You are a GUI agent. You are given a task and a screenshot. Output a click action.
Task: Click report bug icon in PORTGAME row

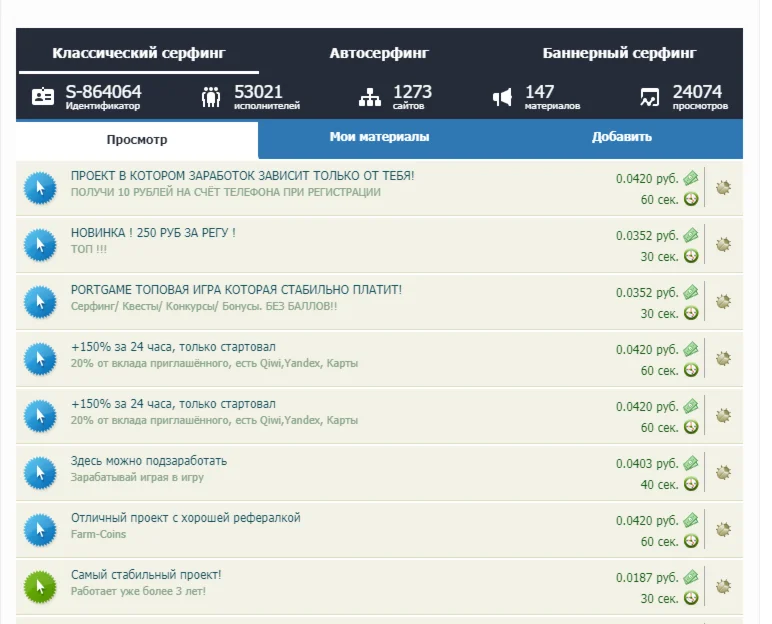723,301
